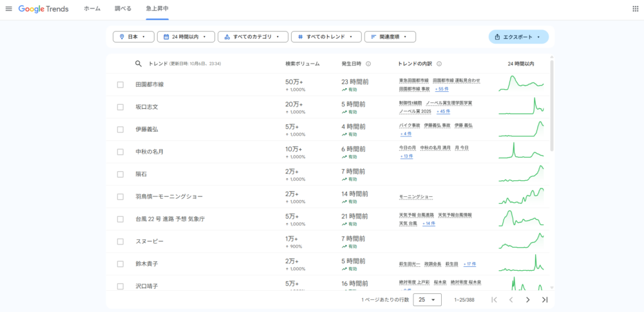Click the info icon next to トレンドの内訳
This screenshot has height=312, width=644.
click(x=439, y=64)
